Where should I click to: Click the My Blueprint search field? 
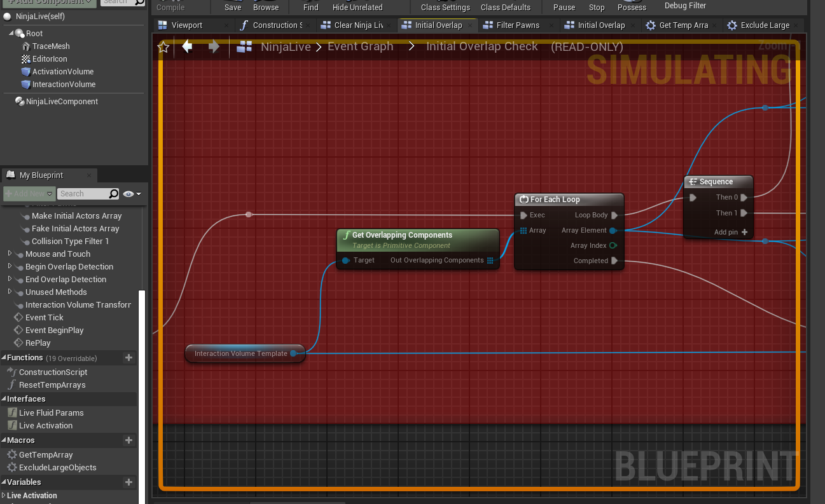81,194
